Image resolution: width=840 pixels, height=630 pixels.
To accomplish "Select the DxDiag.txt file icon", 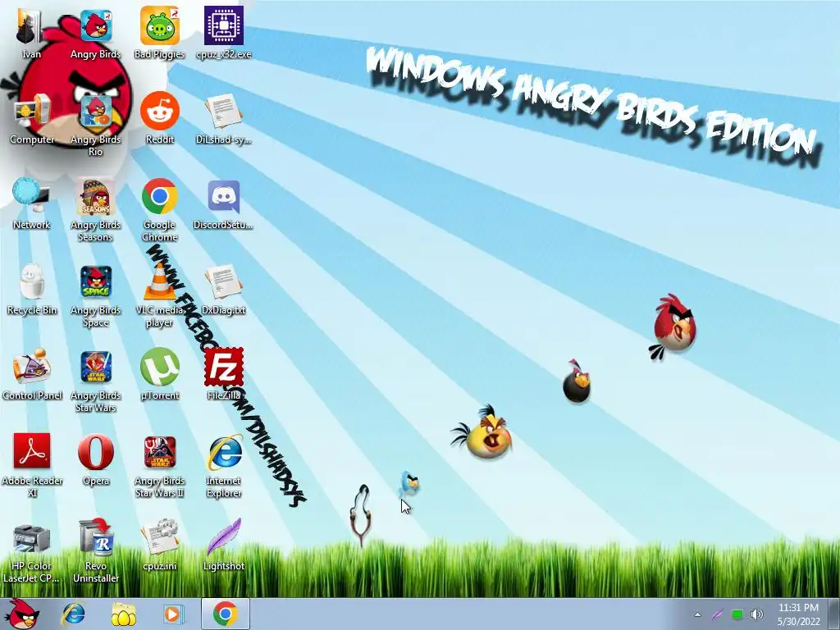I will pos(223,282).
